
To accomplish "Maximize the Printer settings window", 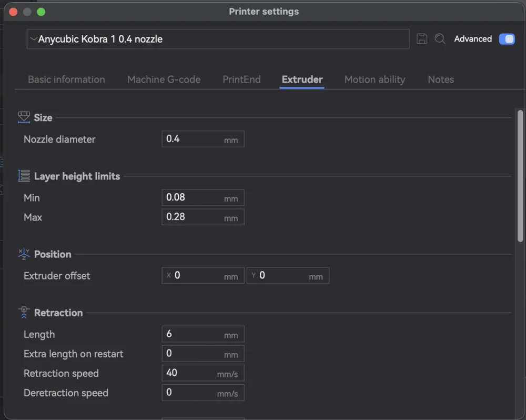I will (x=41, y=12).
